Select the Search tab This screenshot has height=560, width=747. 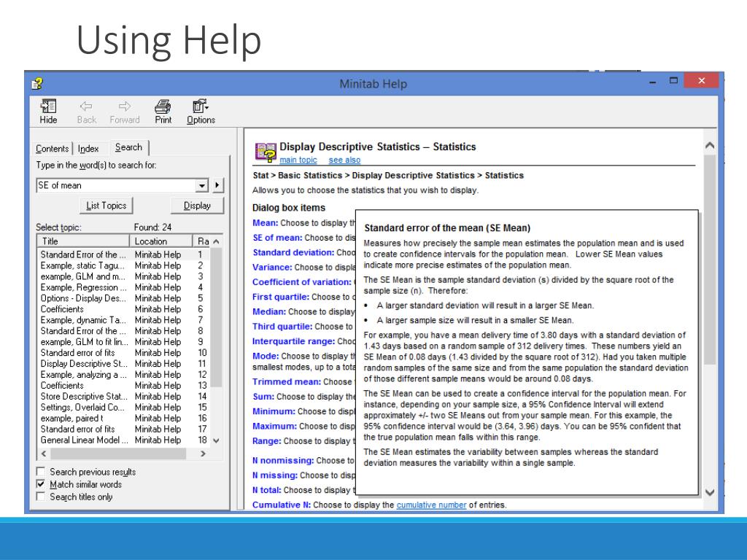[128, 147]
